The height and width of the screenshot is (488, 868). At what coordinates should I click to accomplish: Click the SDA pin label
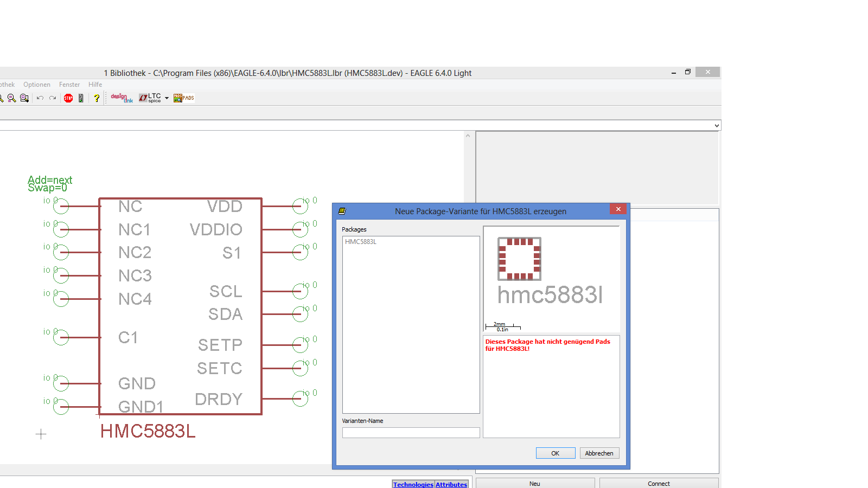[x=226, y=314]
